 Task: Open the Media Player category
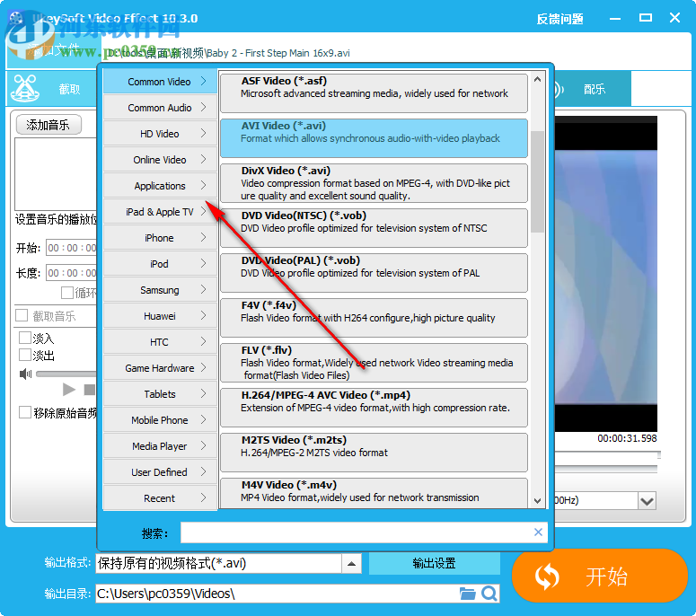pyautogui.click(x=160, y=446)
